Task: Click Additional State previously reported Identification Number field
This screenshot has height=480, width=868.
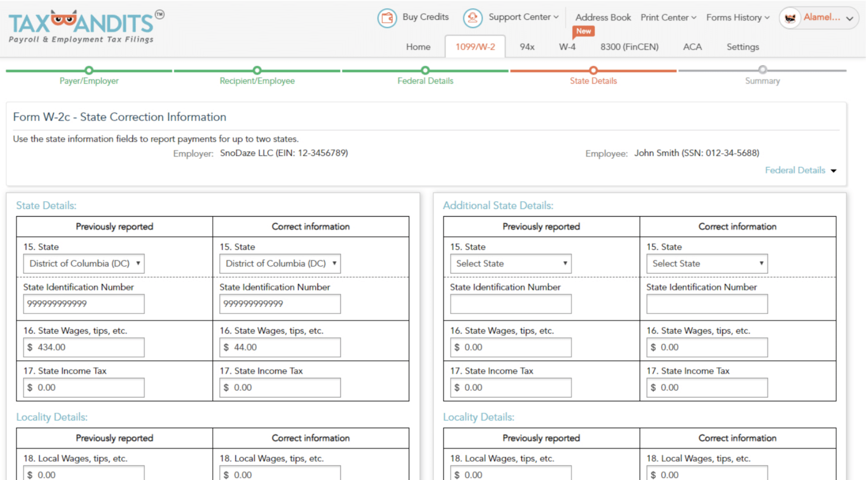Action: (x=510, y=304)
